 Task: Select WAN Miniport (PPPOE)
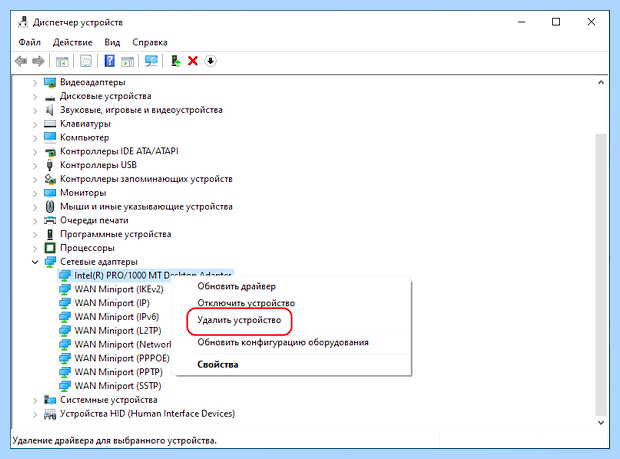point(122,359)
